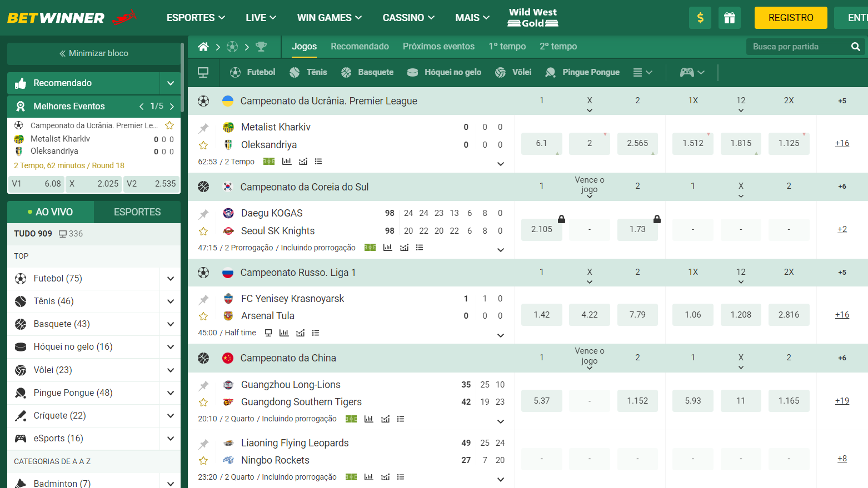Expand Basquete (43) in sidebar
The image size is (868, 488).
pos(171,324)
